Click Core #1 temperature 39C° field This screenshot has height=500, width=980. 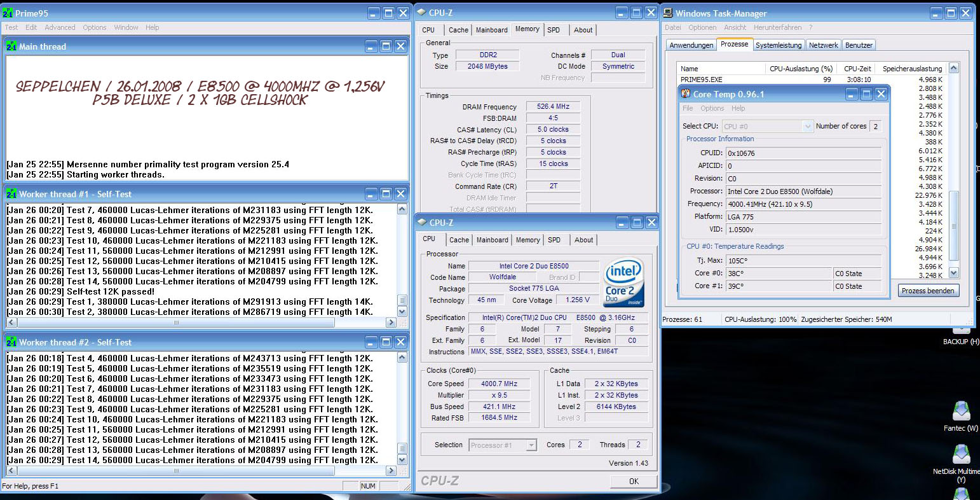tap(779, 286)
